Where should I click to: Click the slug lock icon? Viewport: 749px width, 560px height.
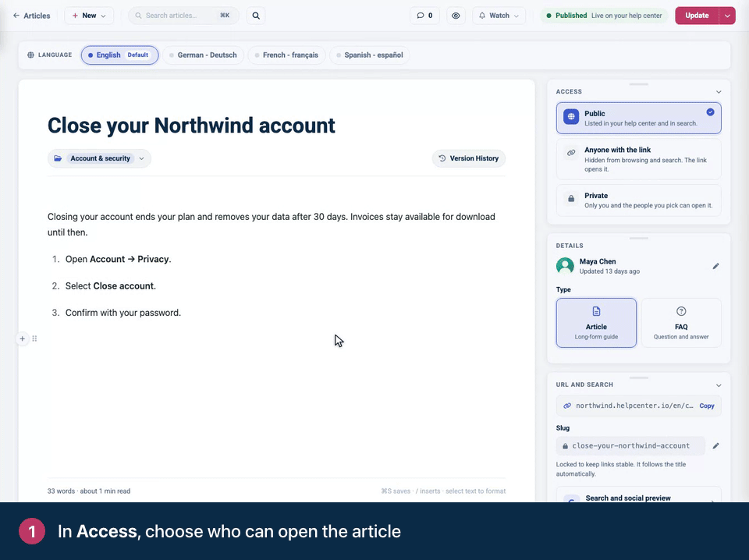click(x=565, y=446)
